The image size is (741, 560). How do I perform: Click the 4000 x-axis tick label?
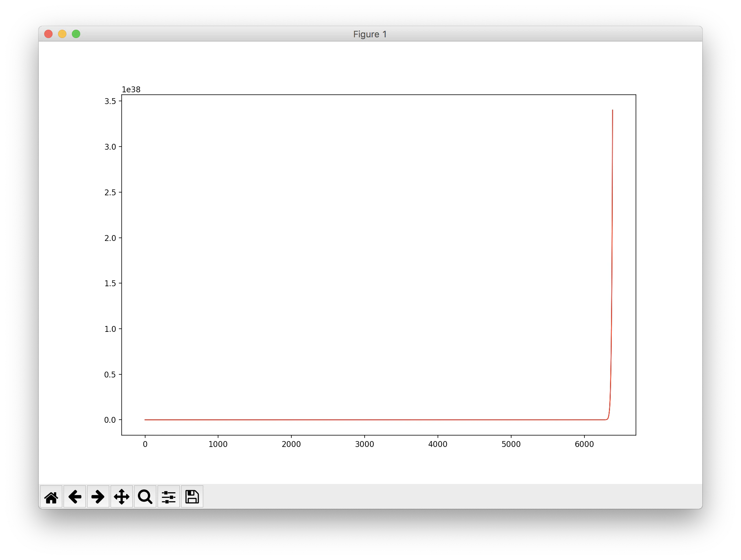(x=438, y=444)
